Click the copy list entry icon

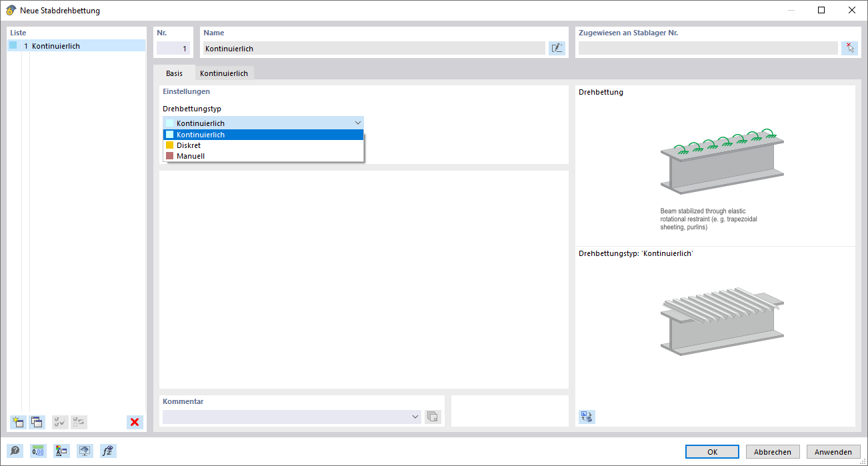(37, 422)
